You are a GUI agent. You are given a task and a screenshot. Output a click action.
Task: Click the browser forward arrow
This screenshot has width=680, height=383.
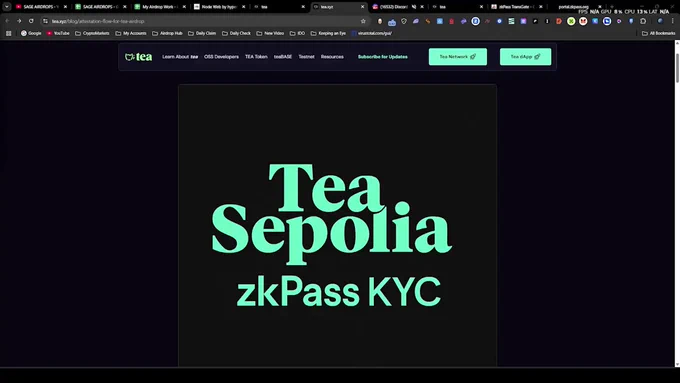point(19,21)
